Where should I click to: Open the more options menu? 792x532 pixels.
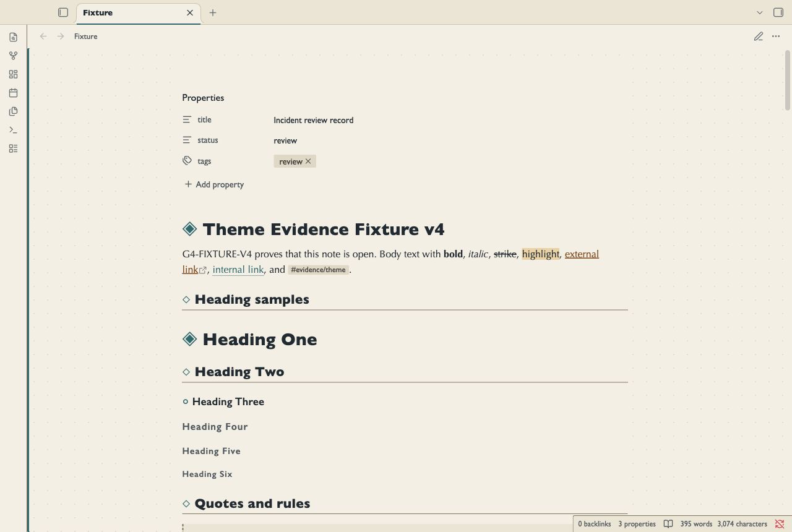pos(776,36)
